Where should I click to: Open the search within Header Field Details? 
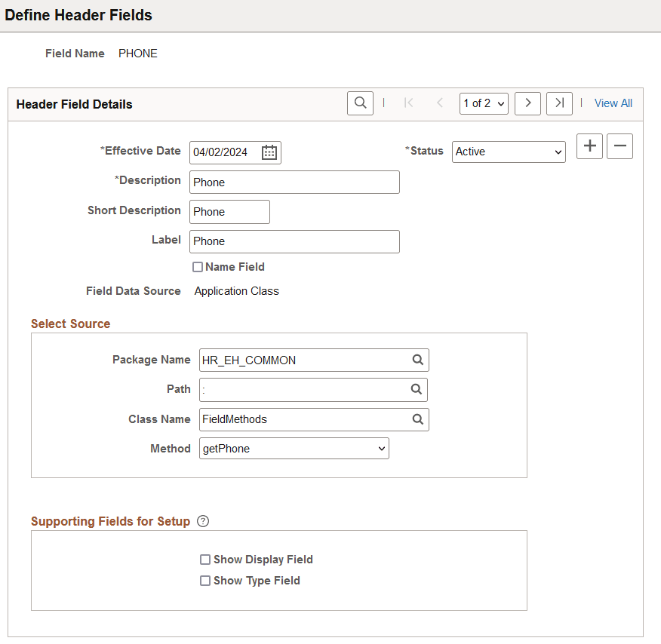[360, 103]
